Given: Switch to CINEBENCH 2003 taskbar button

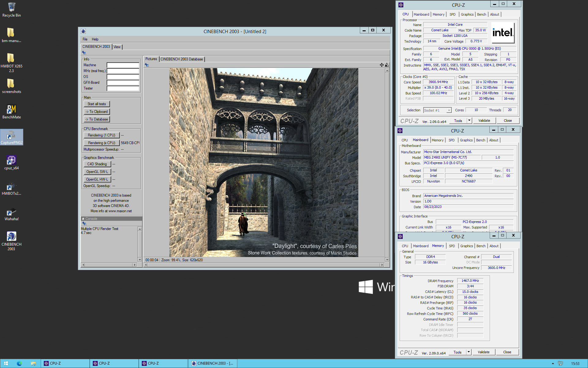Looking at the screenshot, I should [212, 363].
